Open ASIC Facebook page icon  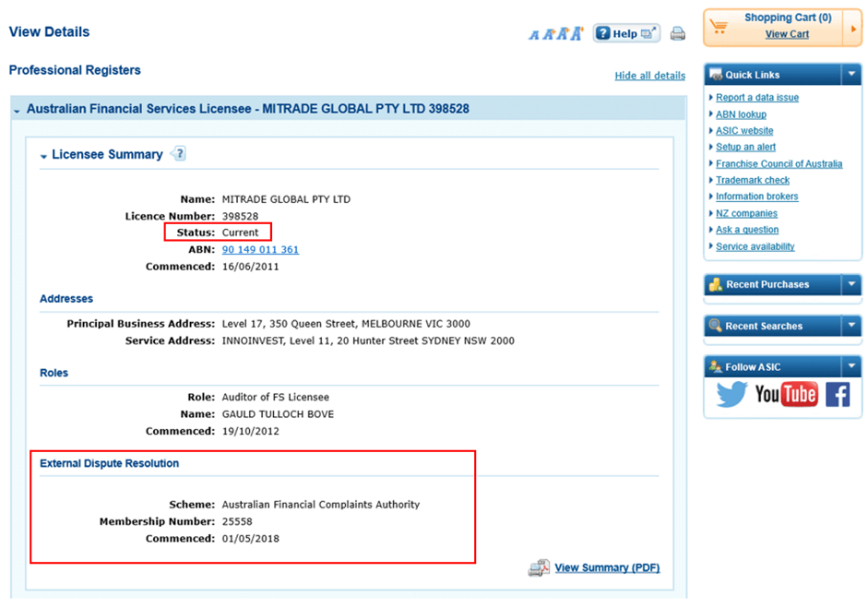point(838,395)
